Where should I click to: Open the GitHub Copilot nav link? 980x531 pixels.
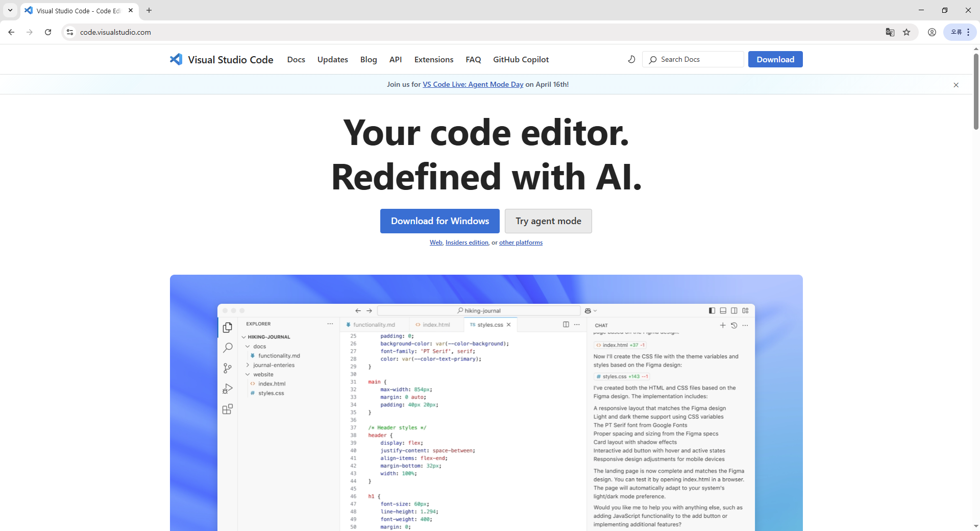[x=521, y=59]
